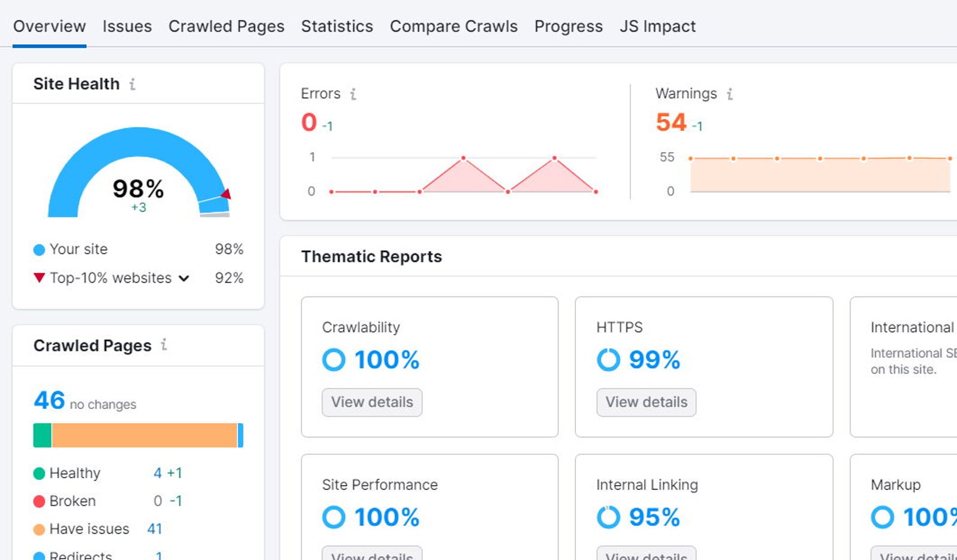Click the Your site 98% value

[229, 249]
